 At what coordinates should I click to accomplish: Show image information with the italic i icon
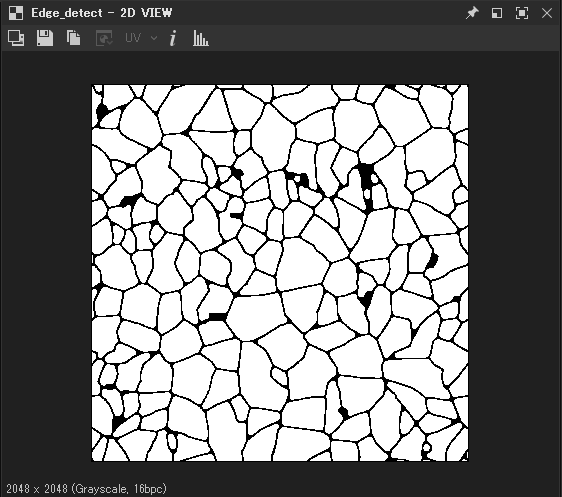(x=173, y=38)
